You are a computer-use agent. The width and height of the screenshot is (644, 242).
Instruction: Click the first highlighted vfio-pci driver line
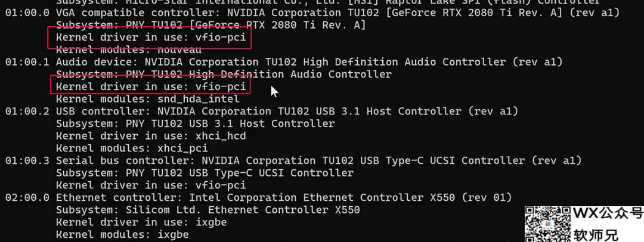(x=151, y=38)
